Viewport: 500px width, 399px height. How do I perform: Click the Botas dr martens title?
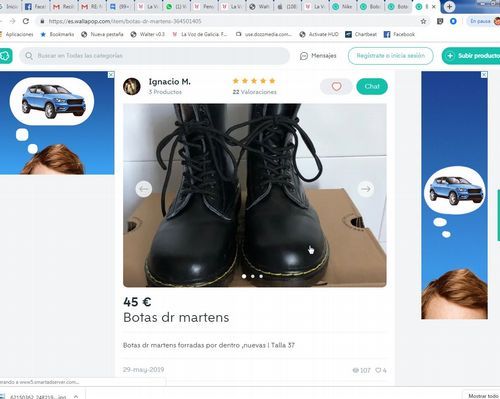176,318
